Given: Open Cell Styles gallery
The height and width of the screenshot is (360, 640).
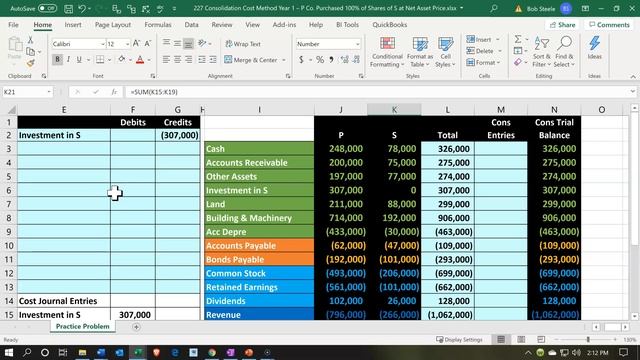Looking at the screenshot, I should tap(445, 52).
